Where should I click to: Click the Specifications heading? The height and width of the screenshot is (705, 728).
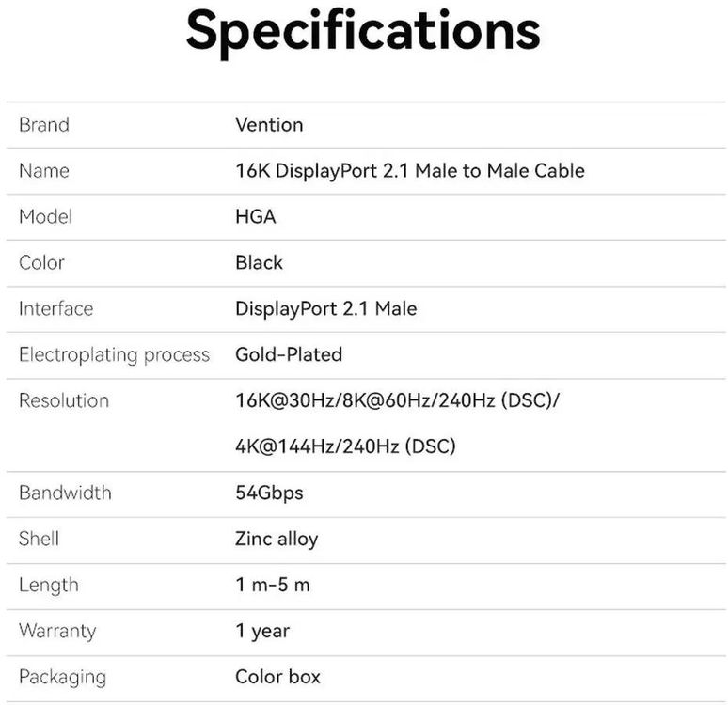tap(363, 30)
